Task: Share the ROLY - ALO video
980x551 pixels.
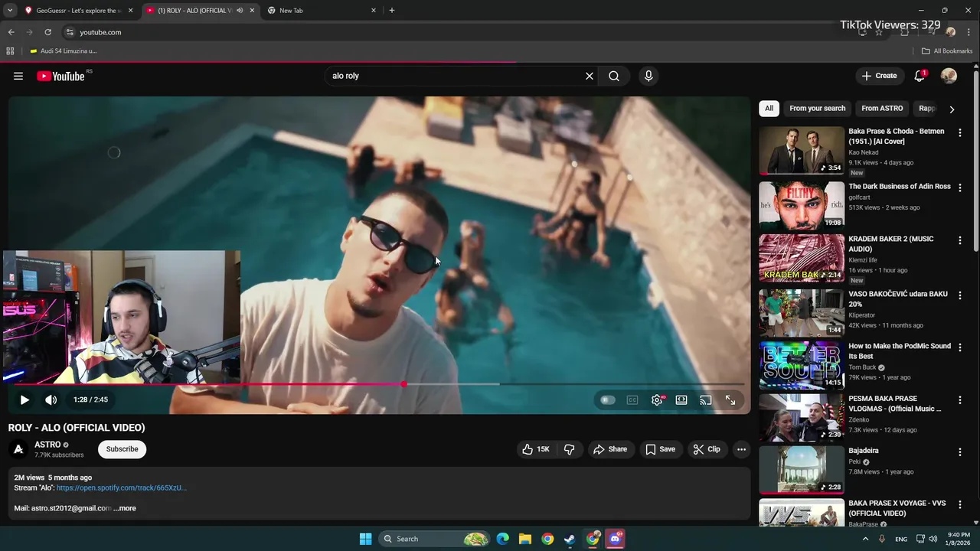Action: click(610, 449)
